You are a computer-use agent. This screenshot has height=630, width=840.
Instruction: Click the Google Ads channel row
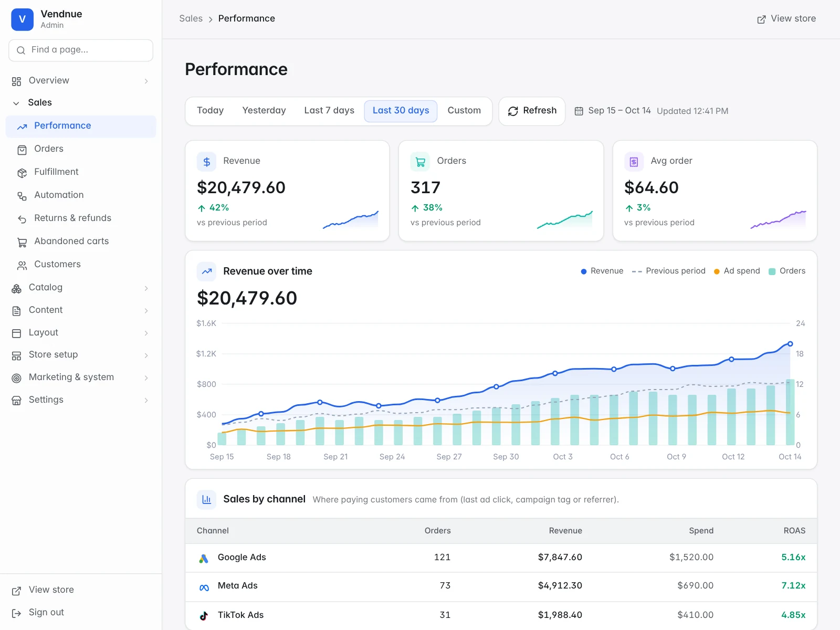[x=501, y=558]
